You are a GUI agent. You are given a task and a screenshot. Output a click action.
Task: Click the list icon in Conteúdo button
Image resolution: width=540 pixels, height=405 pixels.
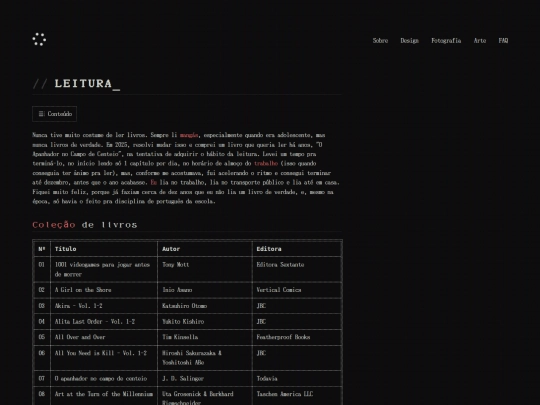click(x=41, y=114)
